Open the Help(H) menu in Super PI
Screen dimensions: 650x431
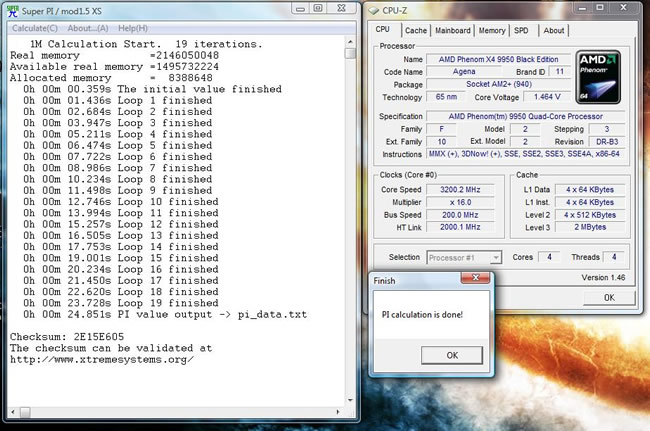pos(133,28)
